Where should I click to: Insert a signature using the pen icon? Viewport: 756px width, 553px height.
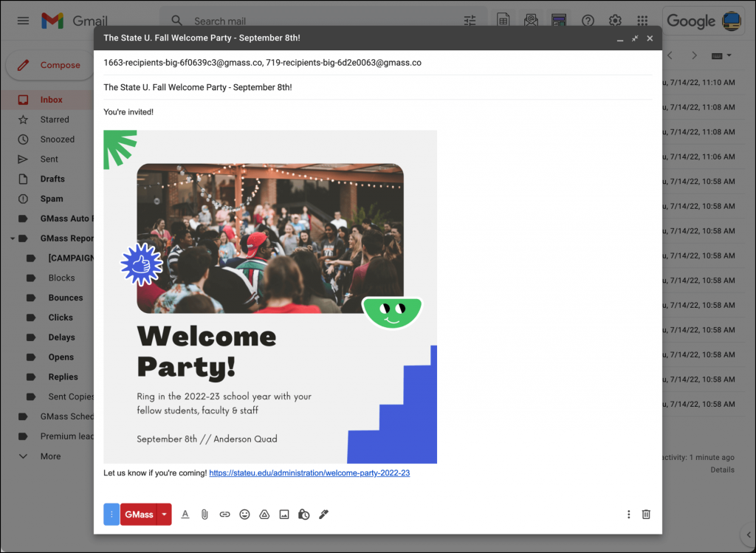click(323, 514)
